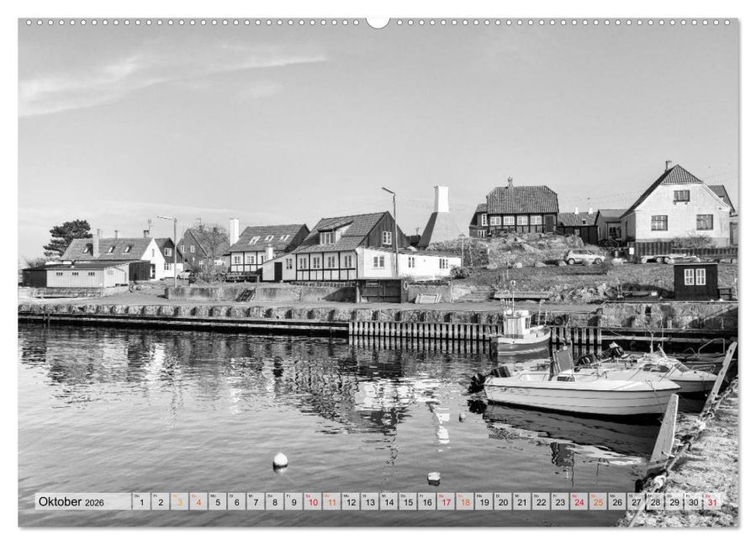Image resolution: width=756 pixels, height=545 pixels.
Task: Select day 11 in the date strip
Action: [x=332, y=502]
